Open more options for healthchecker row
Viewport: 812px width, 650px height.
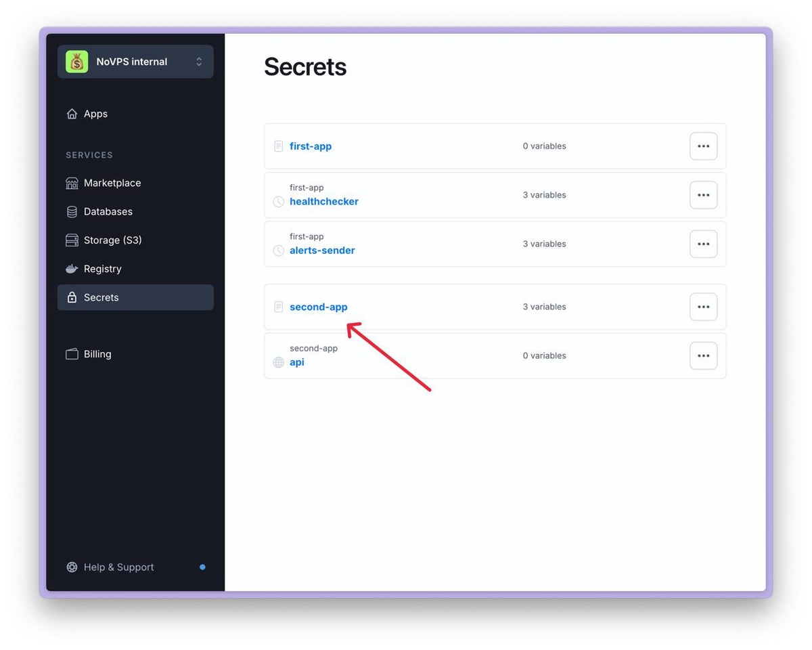pyautogui.click(x=703, y=195)
